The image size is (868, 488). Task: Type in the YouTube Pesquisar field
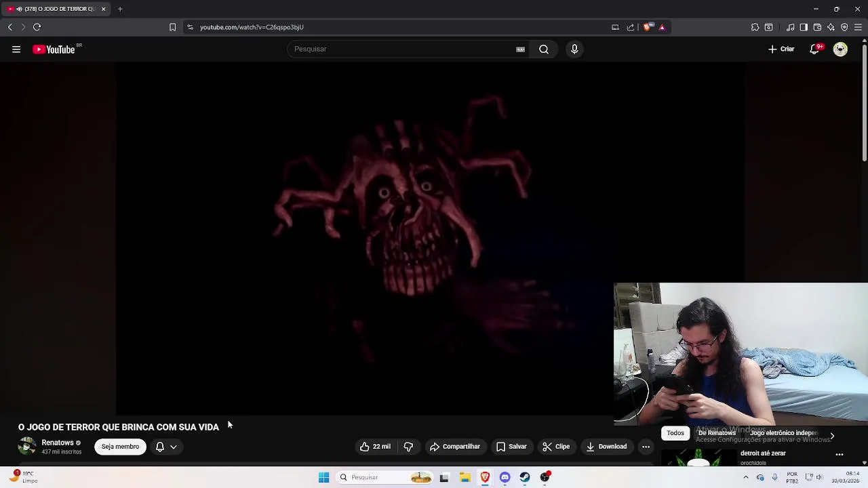click(403, 49)
